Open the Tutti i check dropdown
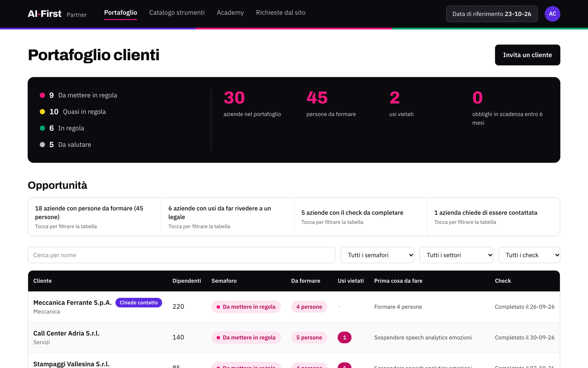Viewport: 588px width, 368px height. coord(529,255)
